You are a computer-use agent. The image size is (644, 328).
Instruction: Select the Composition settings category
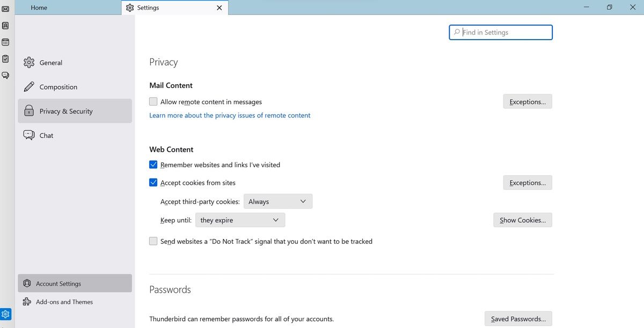[57, 86]
